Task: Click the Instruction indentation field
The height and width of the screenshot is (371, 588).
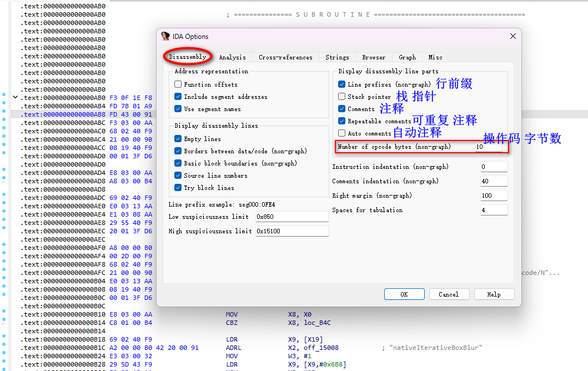Action: pos(494,167)
